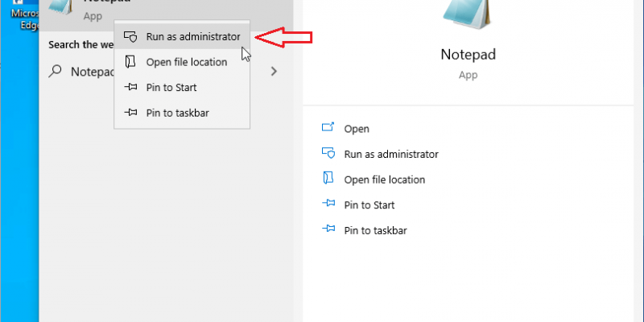Click the pin icon beside context menu Pin to Start
Image resolution: width=644 pixels, height=322 pixels.
(130, 88)
